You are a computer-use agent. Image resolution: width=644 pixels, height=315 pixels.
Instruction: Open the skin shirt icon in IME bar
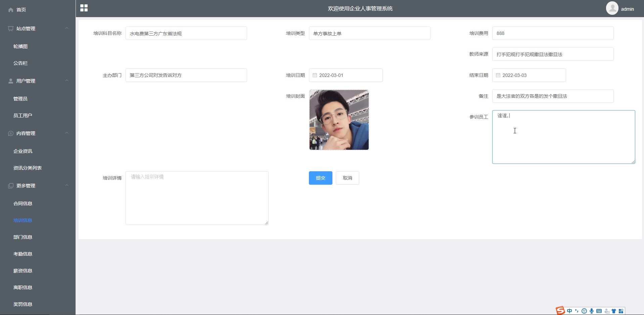614,311
